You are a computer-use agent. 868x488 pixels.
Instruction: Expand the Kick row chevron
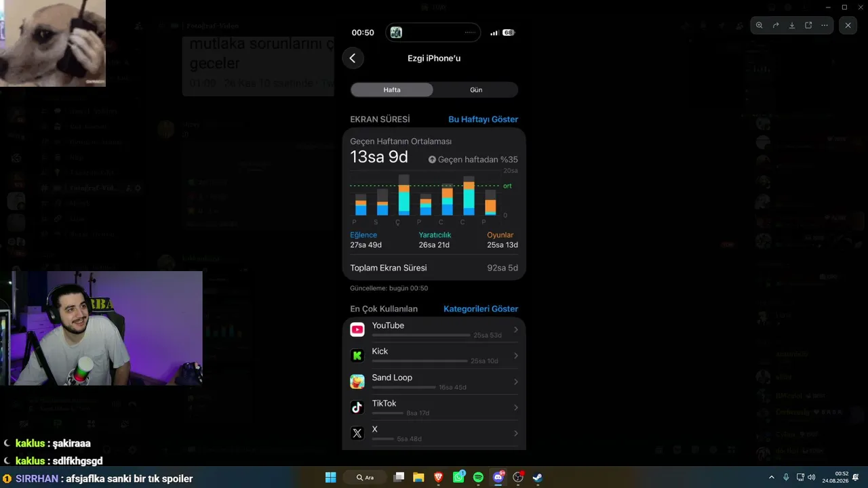[516, 356]
